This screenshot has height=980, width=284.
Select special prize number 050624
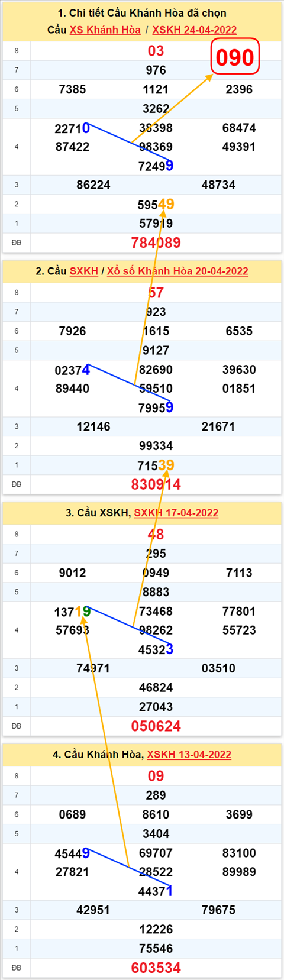156,726
